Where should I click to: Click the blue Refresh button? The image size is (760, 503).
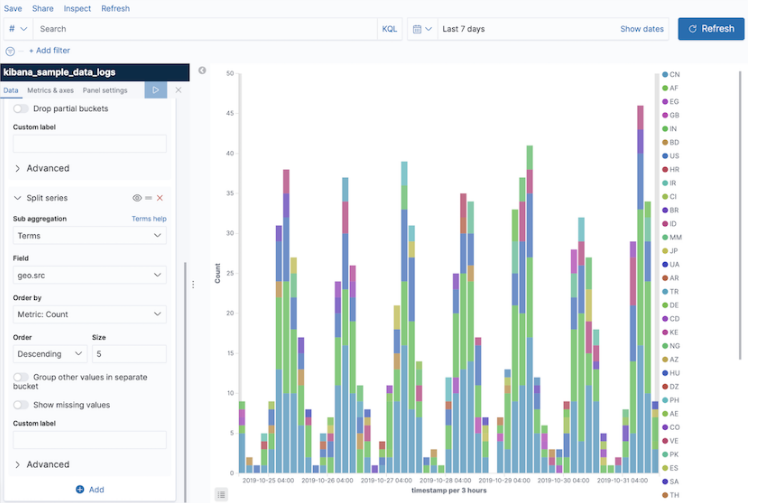711,29
